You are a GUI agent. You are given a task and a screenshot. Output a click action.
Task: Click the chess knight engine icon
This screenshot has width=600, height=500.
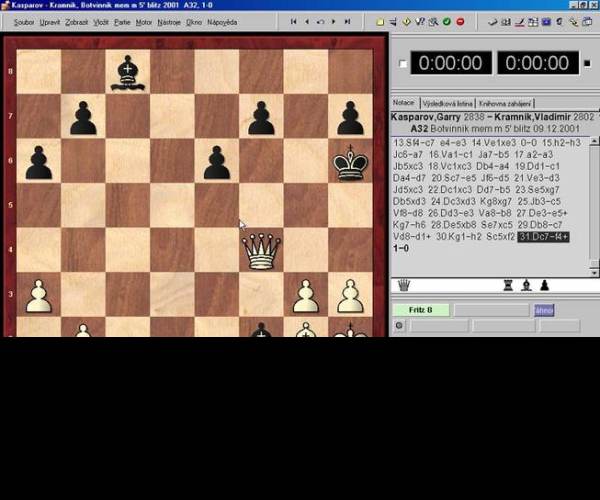tap(559, 22)
